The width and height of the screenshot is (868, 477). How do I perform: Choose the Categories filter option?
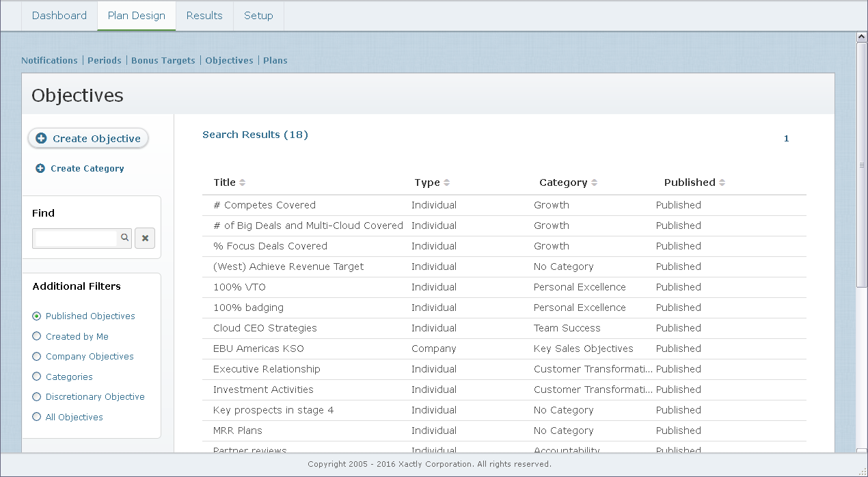point(37,377)
